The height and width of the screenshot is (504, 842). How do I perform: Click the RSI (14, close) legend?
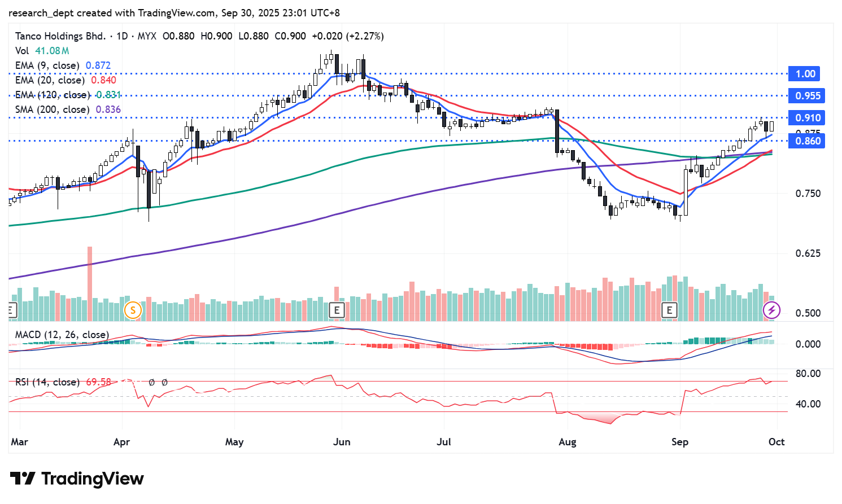[47, 382]
